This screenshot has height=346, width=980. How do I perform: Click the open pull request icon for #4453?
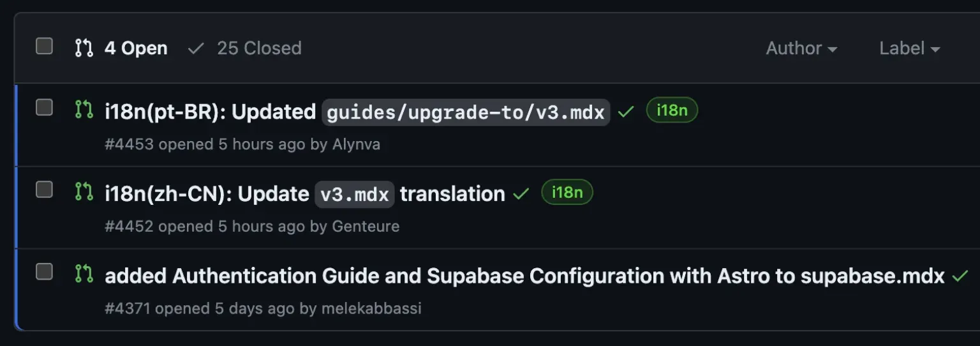click(x=84, y=109)
